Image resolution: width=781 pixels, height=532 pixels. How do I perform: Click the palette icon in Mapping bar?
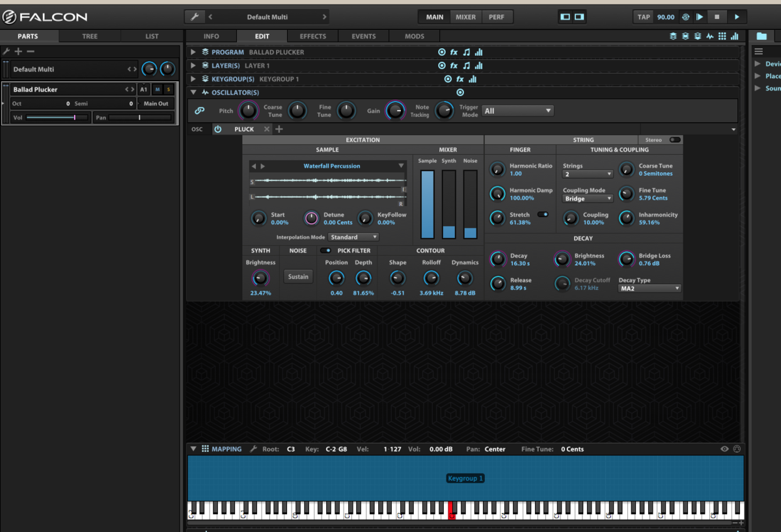(737, 449)
